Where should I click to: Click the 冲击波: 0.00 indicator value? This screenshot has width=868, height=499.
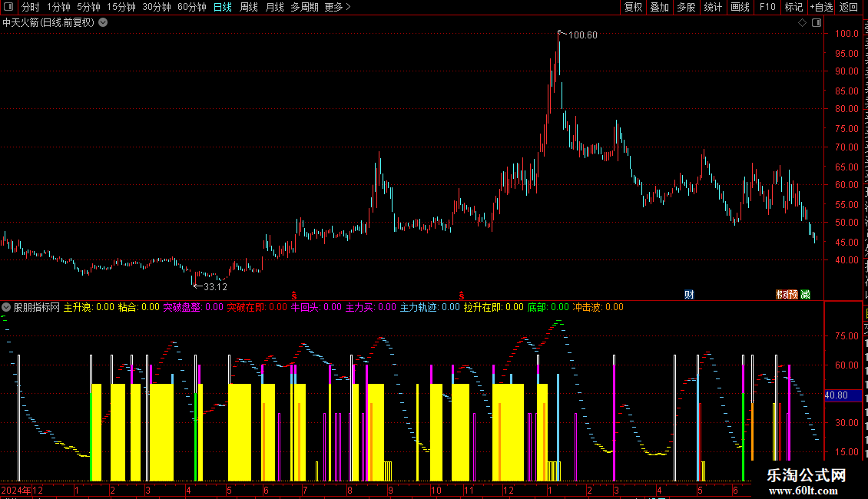598,307
